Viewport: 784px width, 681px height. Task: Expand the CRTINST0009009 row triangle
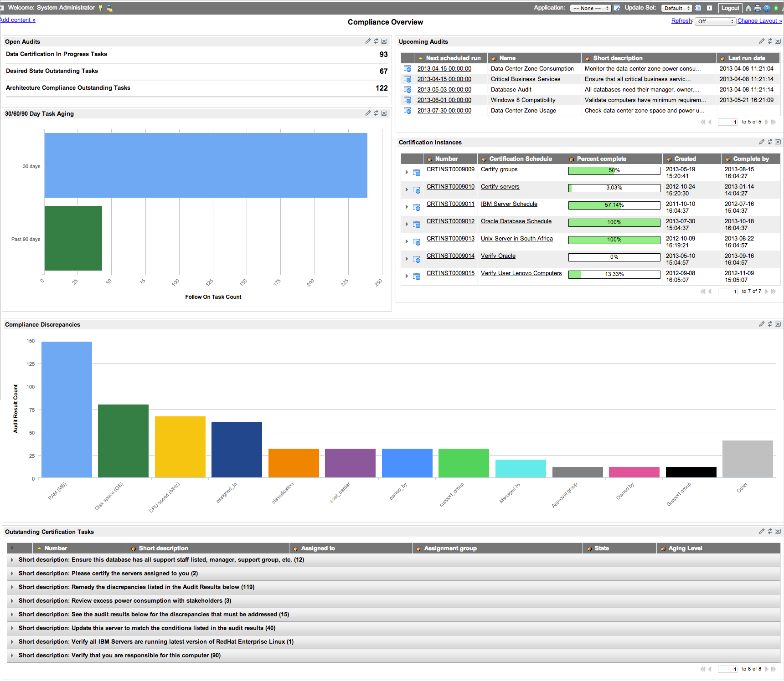point(407,172)
